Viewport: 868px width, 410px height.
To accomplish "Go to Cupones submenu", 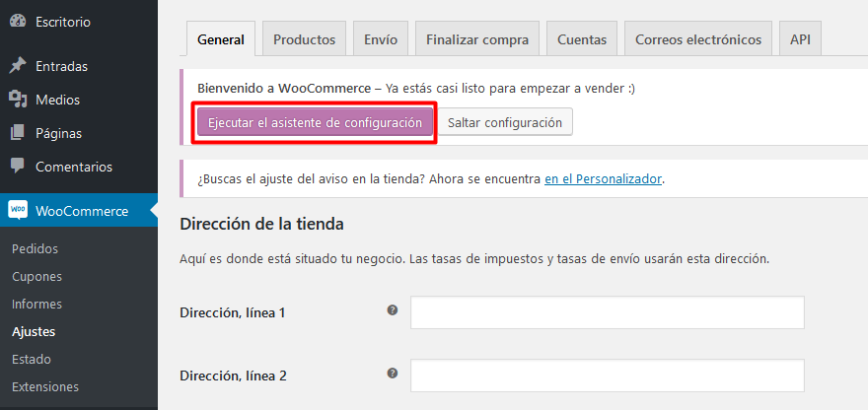I will [37, 277].
